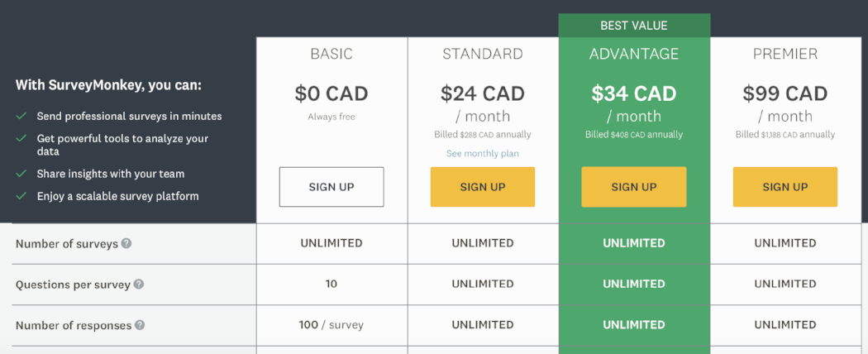Screen dimensions: 868x354
Task: Click the Number of surveys row label
Action: pyautogui.click(x=66, y=244)
